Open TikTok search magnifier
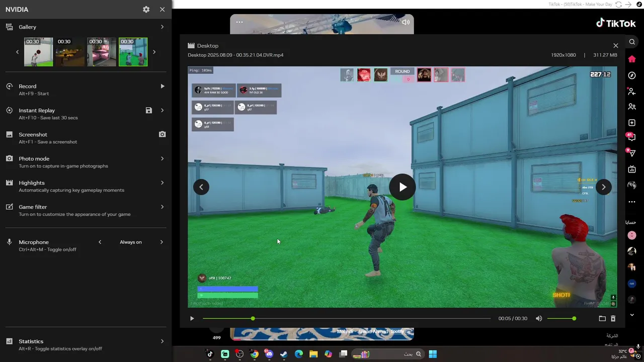644x362 pixels. [632, 42]
